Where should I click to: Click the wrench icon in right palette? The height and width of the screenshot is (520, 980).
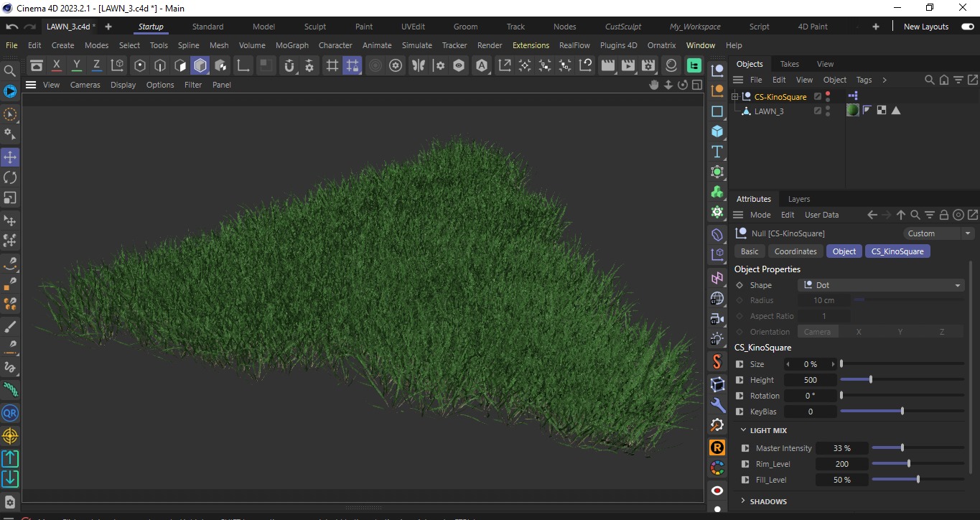coord(717,404)
